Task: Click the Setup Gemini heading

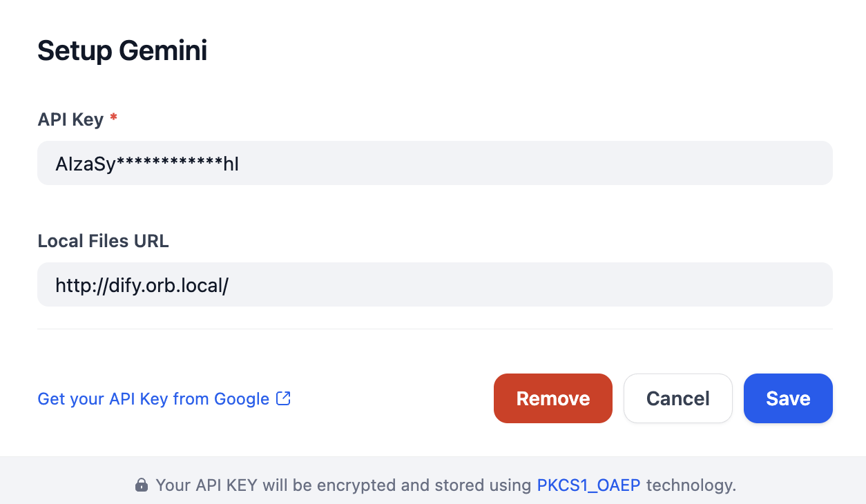Action: click(x=122, y=51)
